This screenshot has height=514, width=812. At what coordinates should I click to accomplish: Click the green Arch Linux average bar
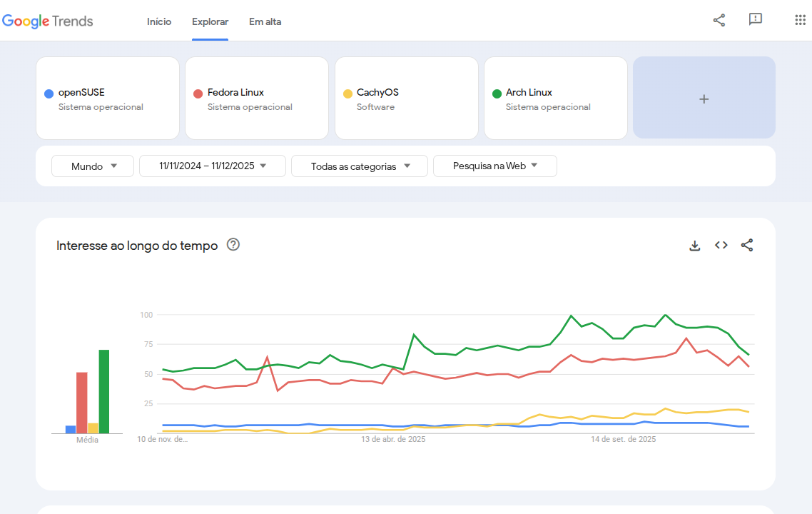coord(104,391)
